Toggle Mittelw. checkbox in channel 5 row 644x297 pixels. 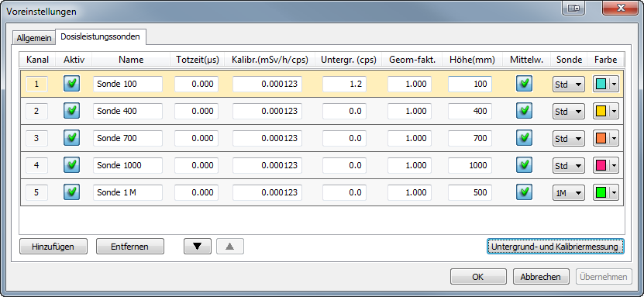click(524, 192)
